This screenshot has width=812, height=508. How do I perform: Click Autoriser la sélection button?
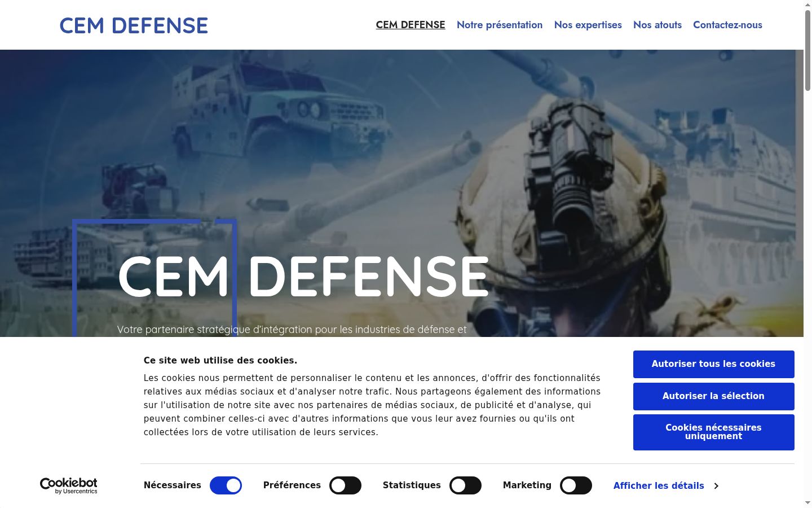[x=713, y=396]
